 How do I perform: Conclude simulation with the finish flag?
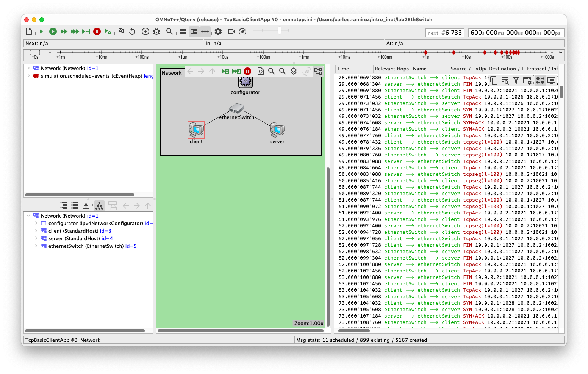coord(121,31)
